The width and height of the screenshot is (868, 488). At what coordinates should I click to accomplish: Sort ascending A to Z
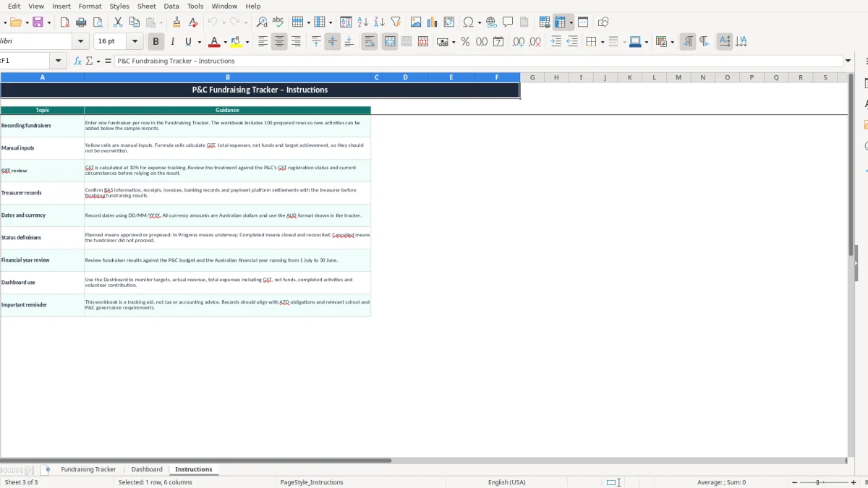point(363,22)
